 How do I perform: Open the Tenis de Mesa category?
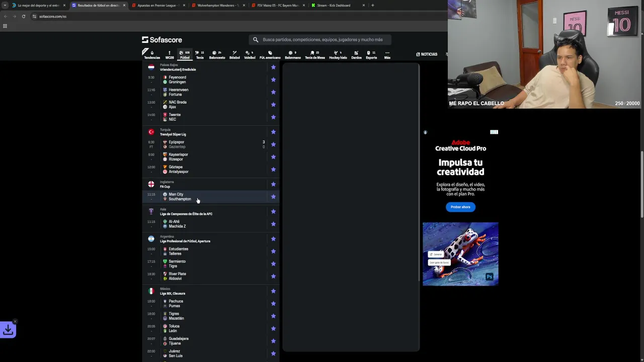pyautogui.click(x=315, y=55)
